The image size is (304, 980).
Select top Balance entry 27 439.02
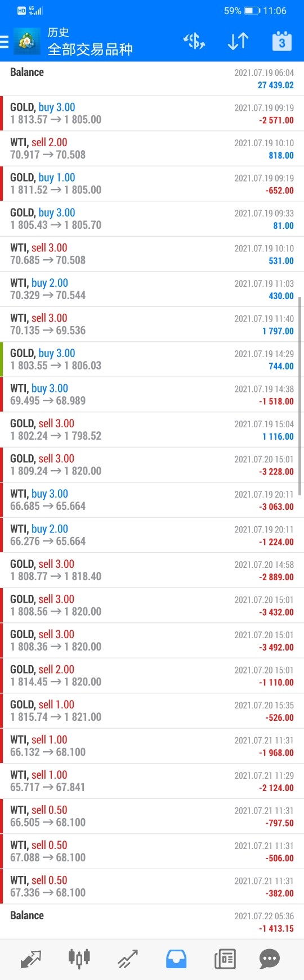(x=152, y=78)
